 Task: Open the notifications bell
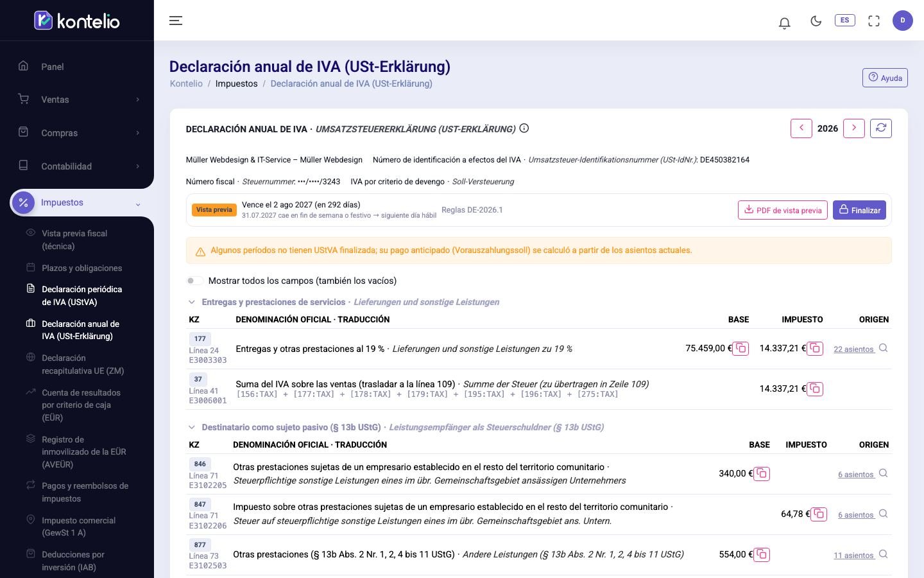784,22
